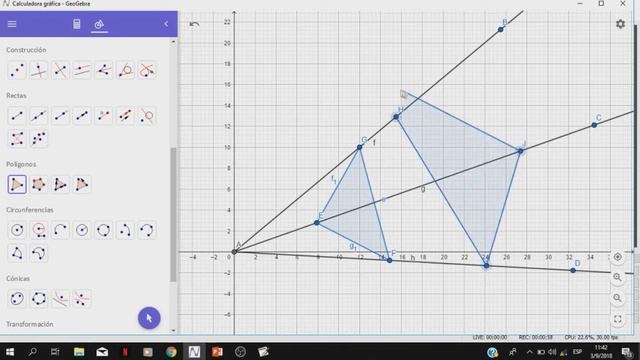Select the Perpendicular Bisector tool

point(60,70)
